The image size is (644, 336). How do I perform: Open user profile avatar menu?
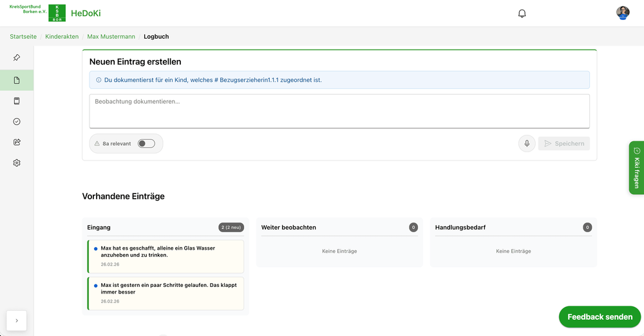[x=623, y=14]
